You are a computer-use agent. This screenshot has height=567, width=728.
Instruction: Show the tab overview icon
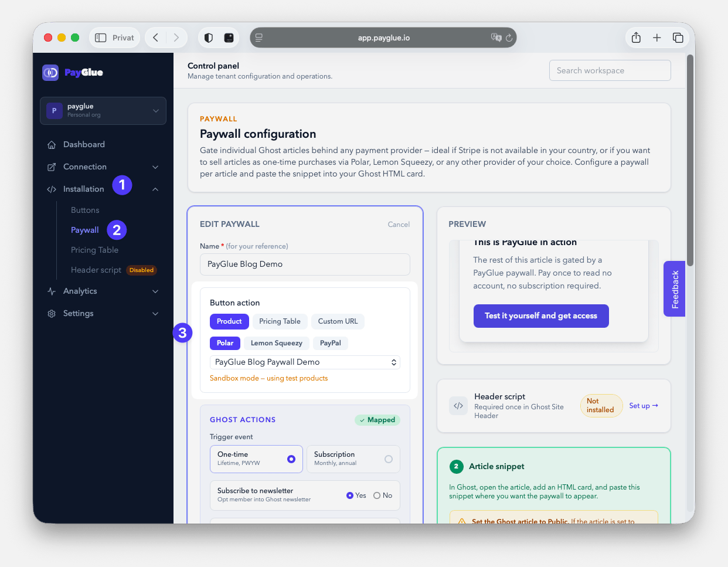pyautogui.click(x=678, y=38)
